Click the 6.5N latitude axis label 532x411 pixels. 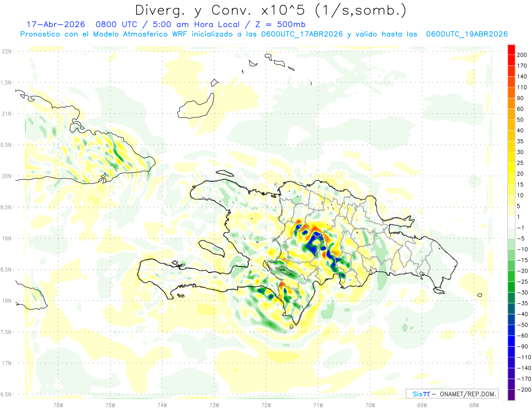7,394
